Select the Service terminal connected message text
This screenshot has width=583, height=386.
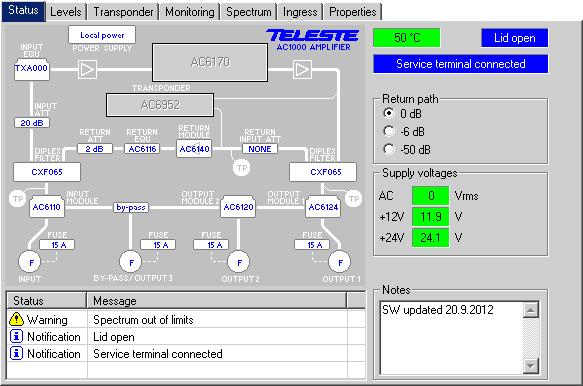[x=158, y=354]
